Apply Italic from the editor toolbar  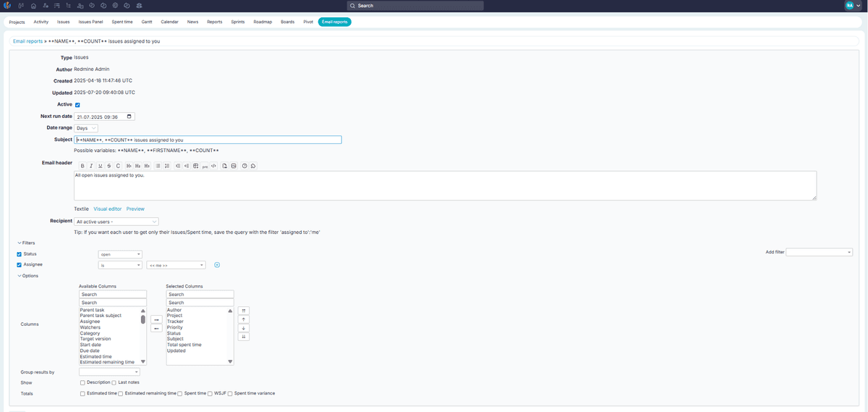[91, 166]
